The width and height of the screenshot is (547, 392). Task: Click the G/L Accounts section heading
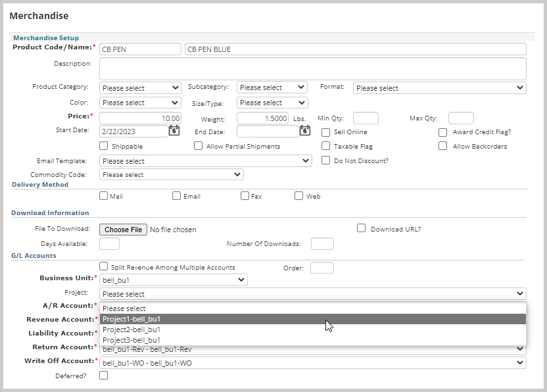tap(34, 255)
